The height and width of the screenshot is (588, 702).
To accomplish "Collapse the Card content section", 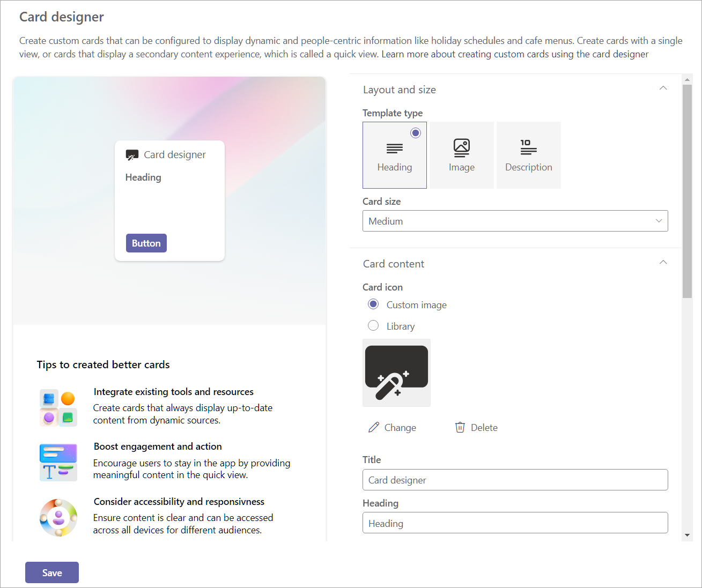I will pos(663,263).
